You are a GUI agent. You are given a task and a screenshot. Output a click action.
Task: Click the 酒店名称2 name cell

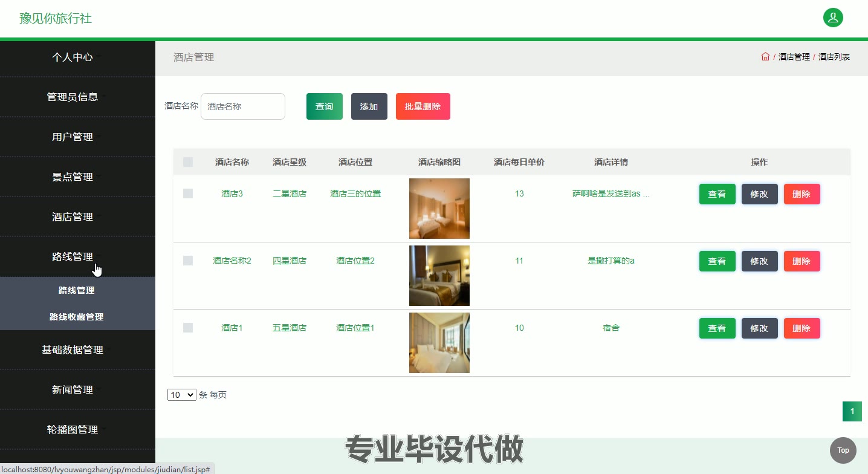[x=232, y=261]
